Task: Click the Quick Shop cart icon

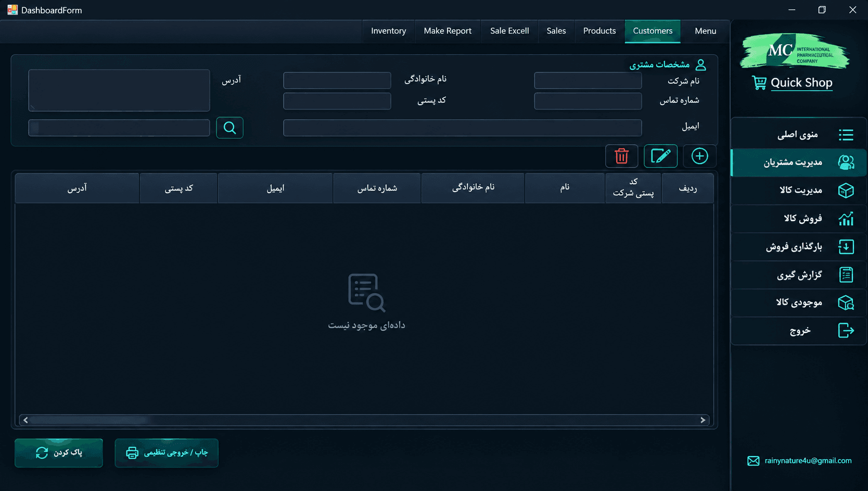Action: tap(759, 83)
